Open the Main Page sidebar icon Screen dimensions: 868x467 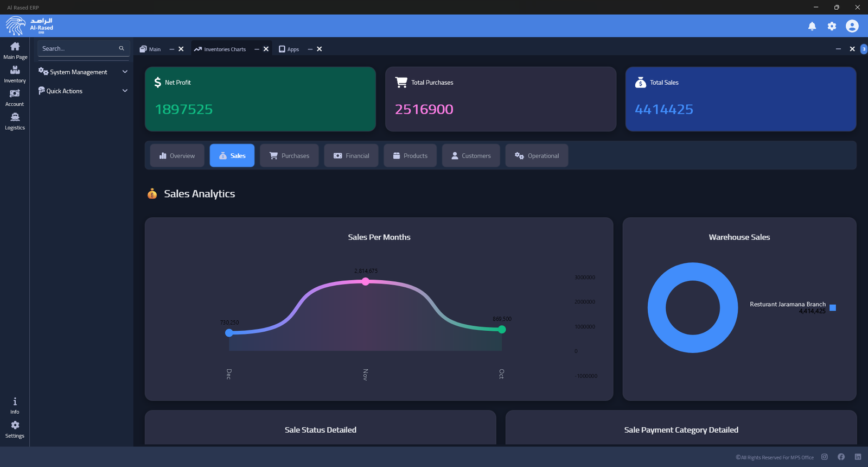[15, 50]
